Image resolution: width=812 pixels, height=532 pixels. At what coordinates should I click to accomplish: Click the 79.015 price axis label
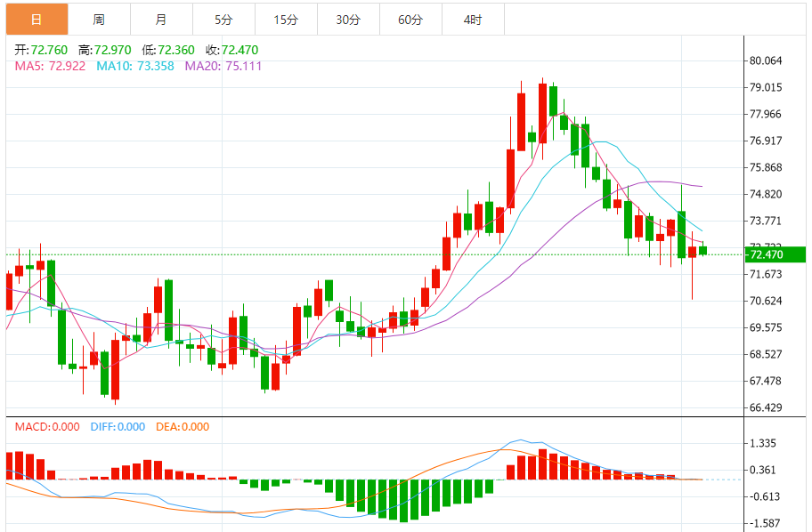[x=766, y=87]
